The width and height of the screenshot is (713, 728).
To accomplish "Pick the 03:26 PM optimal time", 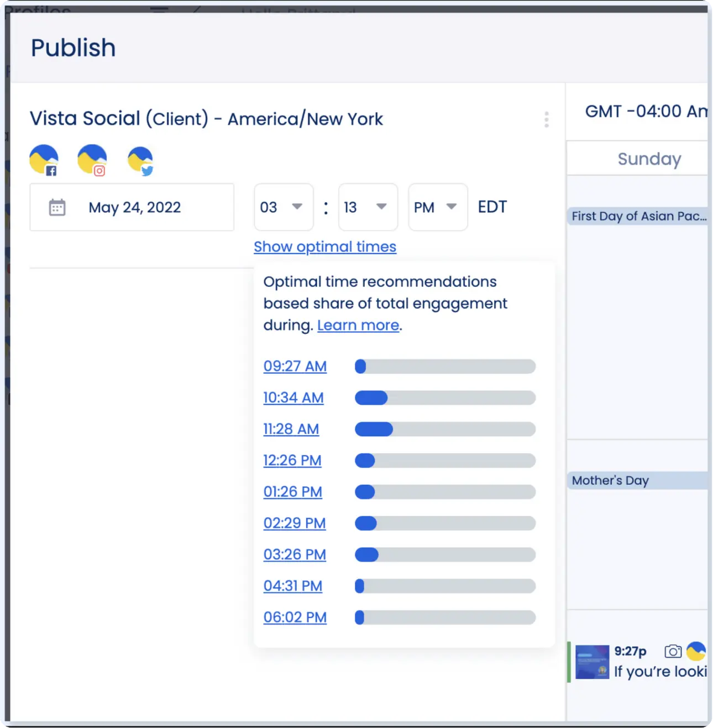I will 295,554.
